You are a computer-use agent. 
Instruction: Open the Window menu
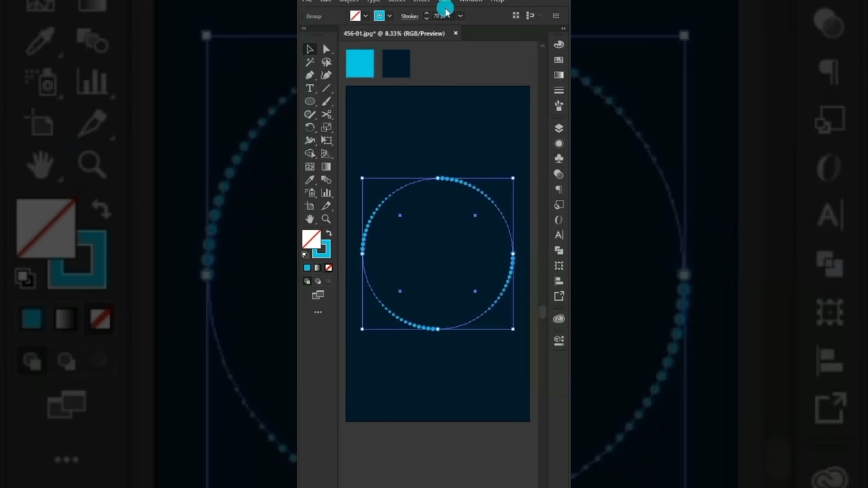tap(471, 1)
